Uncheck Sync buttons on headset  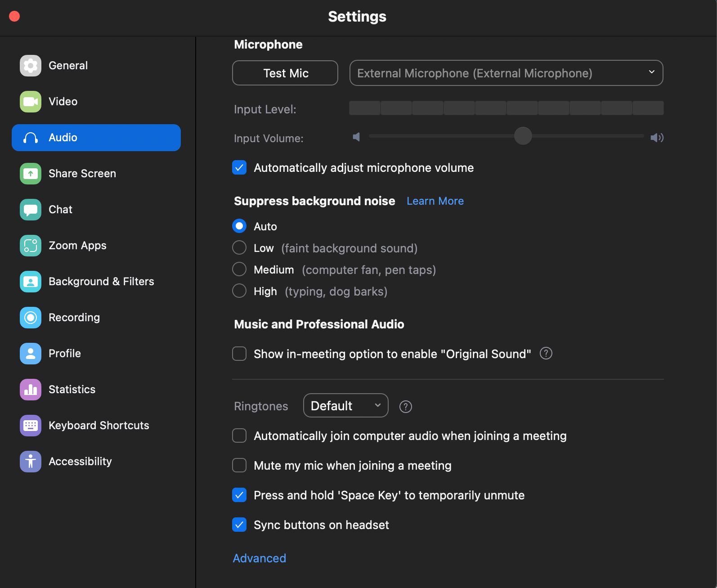point(239,525)
